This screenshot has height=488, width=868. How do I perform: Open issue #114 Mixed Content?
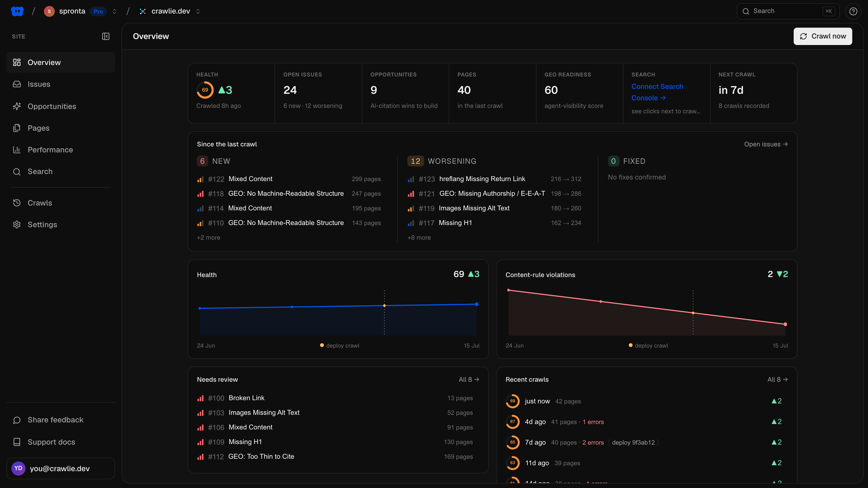click(x=289, y=208)
